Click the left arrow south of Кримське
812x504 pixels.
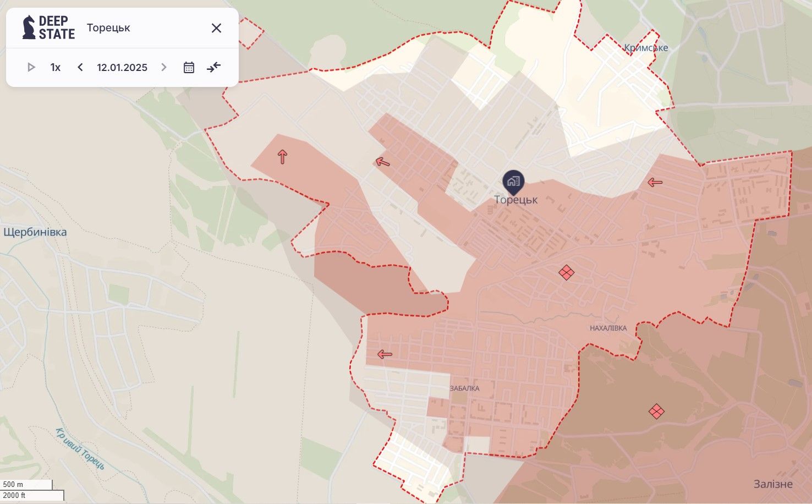655,182
